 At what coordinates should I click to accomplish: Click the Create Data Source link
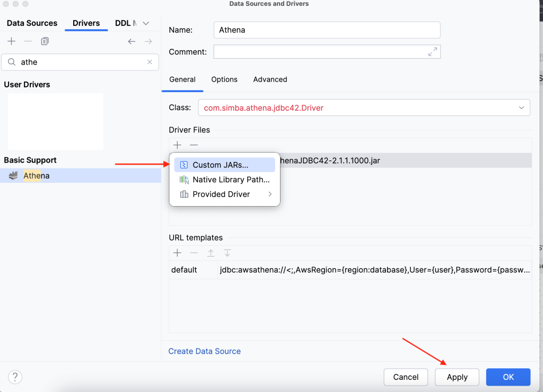coord(204,351)
